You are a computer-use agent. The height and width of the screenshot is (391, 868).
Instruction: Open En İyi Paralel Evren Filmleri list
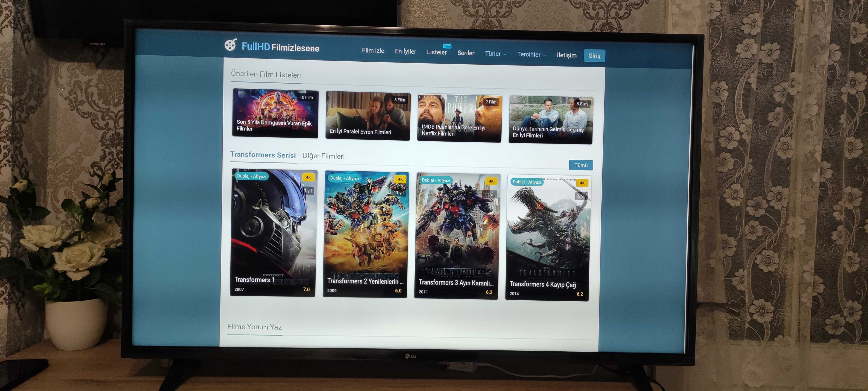pos(368,116)
